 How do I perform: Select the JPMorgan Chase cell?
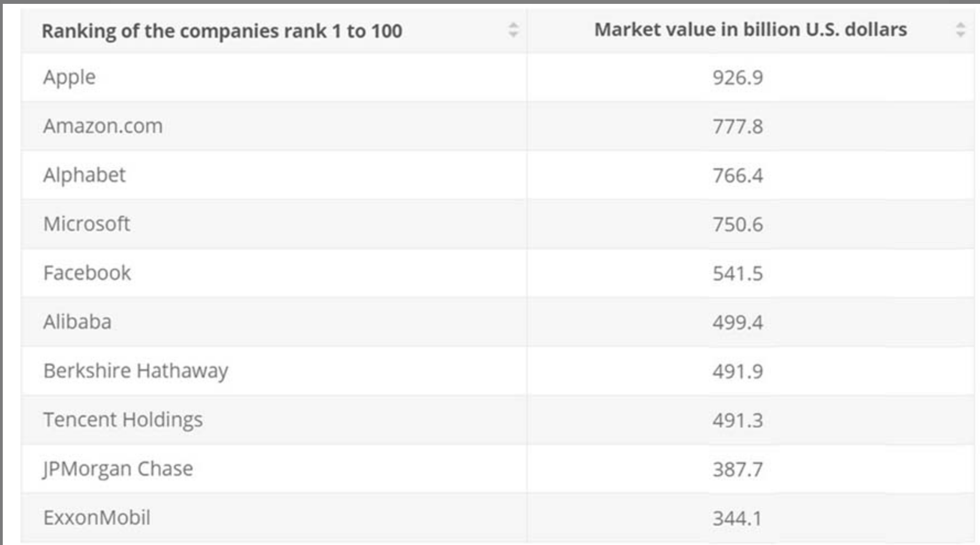tap(118, 469)
